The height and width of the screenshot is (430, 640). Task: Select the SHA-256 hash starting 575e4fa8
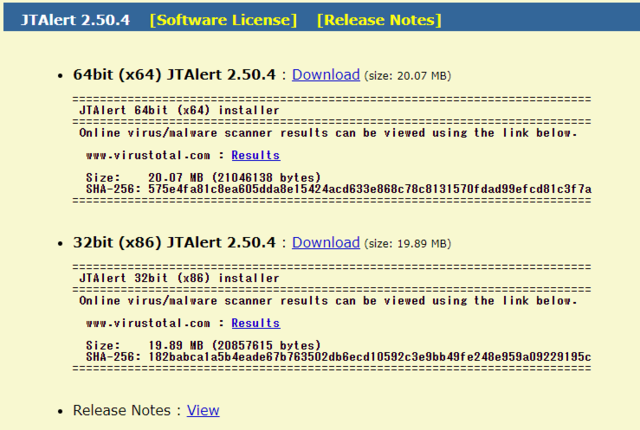point(370,189)
